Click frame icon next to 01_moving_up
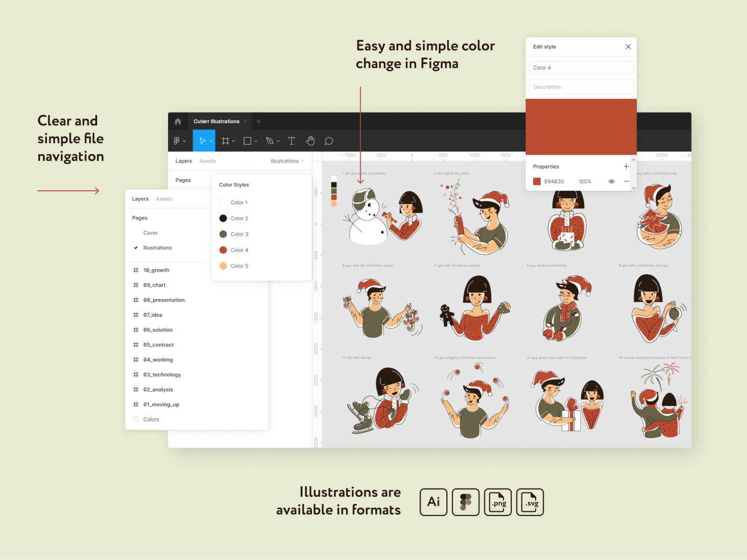The image size is (747, 560). coord(136,405)
